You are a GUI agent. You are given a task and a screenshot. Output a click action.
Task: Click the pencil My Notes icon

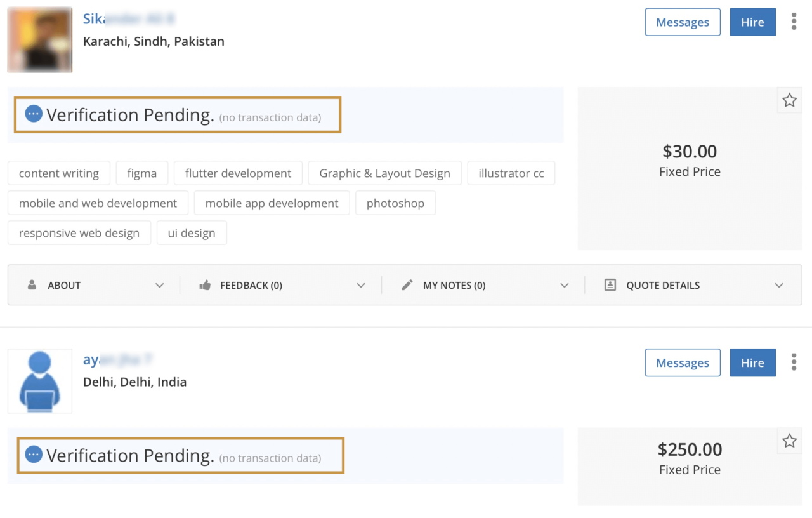tap(407, 286)
